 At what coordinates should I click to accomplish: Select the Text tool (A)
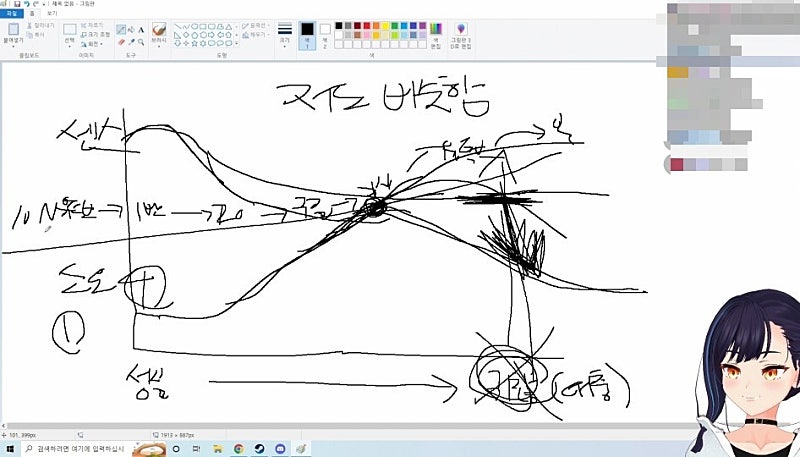click(x=141, y=30)
